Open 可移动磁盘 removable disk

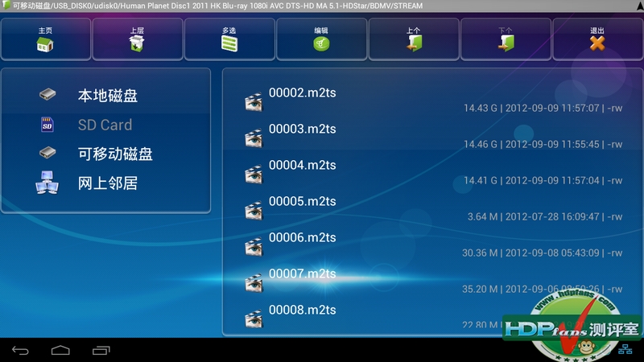point(115,154)
